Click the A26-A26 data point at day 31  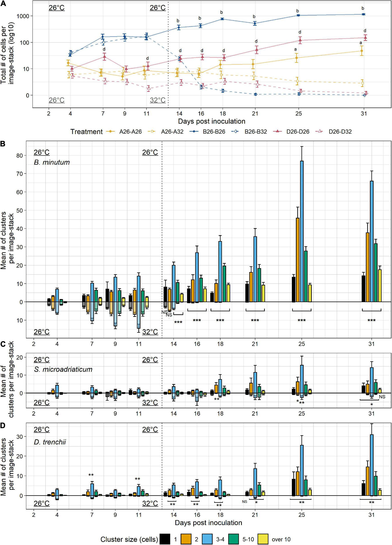361,51
